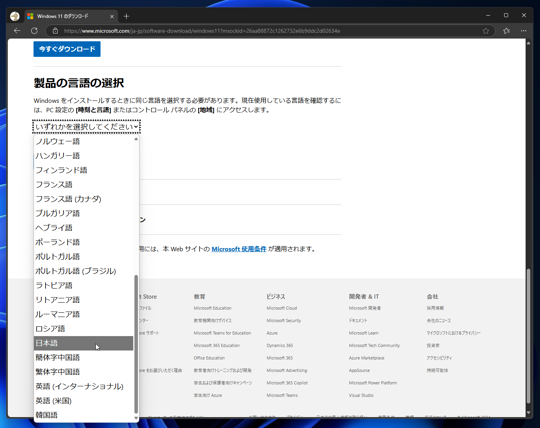This screenshot has height=428, width=540.
Task: Open the Visual Studio footer link
Action: [x=361, y=395]
